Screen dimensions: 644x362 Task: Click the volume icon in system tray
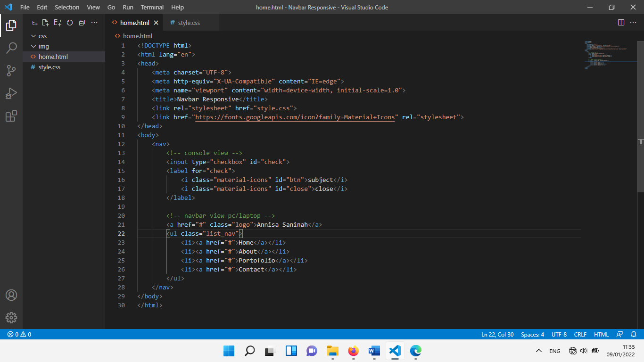click(584, 351)
